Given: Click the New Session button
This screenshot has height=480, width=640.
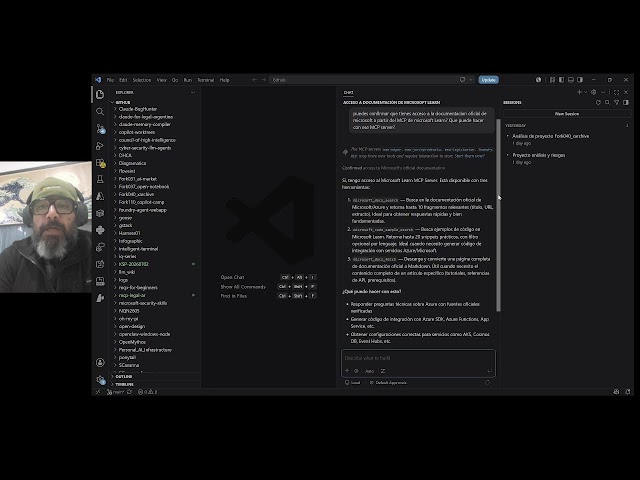Looking at the screenshot, I should (567, 114).
